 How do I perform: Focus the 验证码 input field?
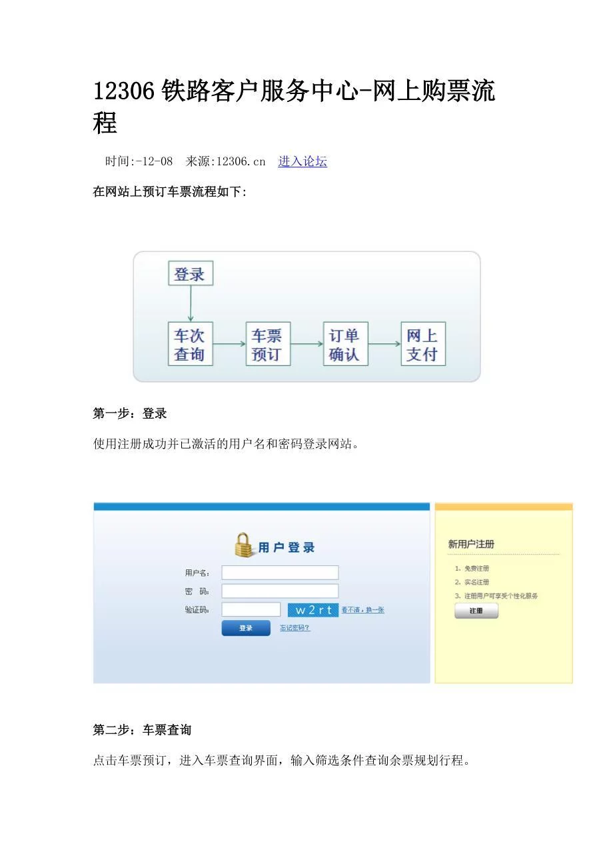coord(251,609)
